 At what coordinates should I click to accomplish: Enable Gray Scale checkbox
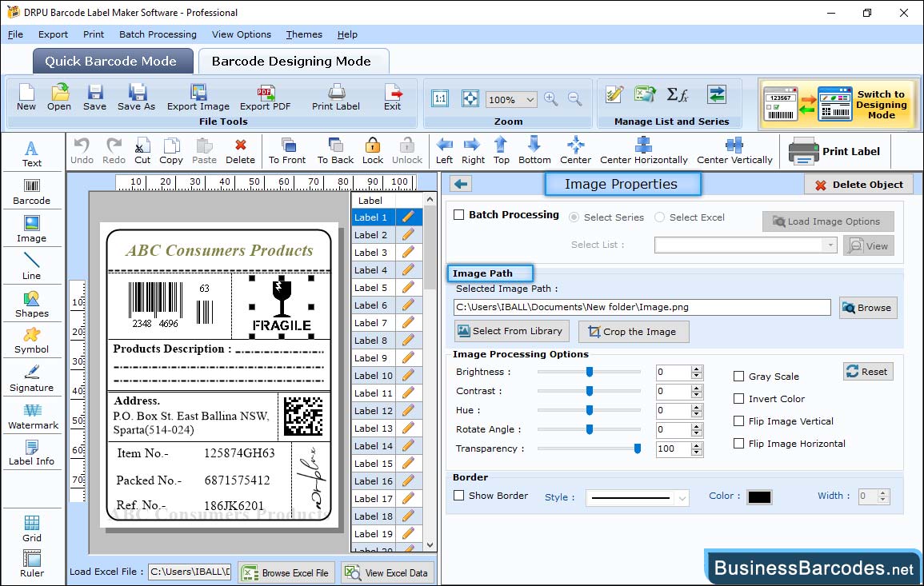tap(738, 377)
